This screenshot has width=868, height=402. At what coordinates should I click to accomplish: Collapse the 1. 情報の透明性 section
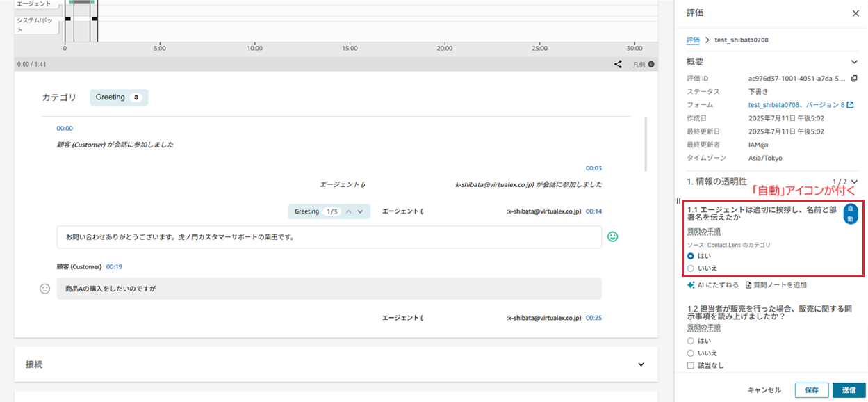click(x=854, y=182)
